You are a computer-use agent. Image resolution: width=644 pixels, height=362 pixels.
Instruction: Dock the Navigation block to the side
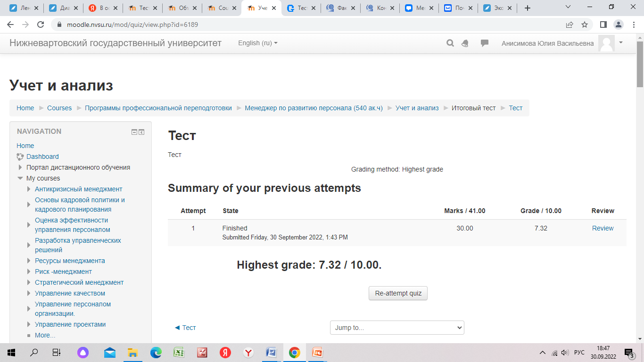pyautogui.click(x=141, y=132)
